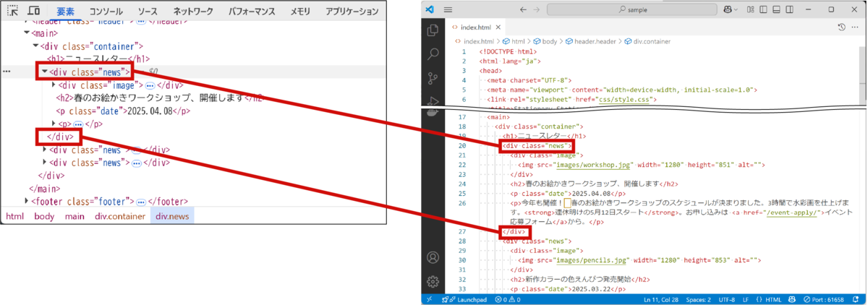Viewport: 868px width, 305px height.
Task: Open Search view in activity bar
Action: (x=433, y=54)
